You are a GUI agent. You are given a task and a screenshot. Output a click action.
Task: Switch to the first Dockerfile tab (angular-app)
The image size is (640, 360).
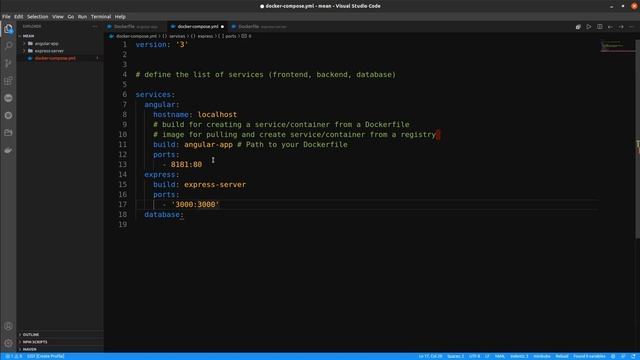[135, 27]
